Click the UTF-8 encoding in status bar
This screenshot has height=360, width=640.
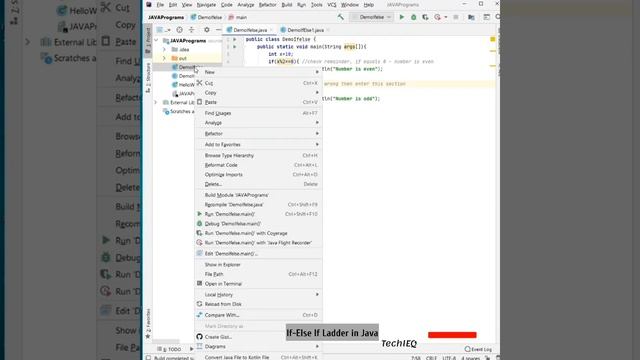pos(449,358)
